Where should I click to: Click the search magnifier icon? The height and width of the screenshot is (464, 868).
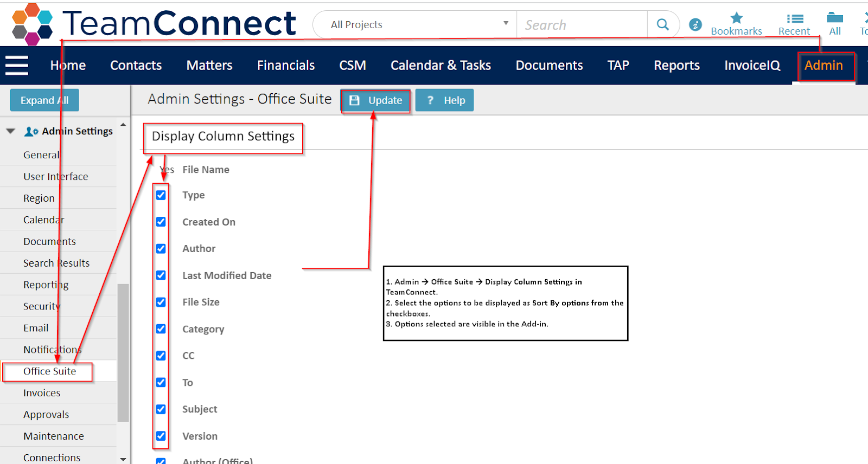[662, 24]
